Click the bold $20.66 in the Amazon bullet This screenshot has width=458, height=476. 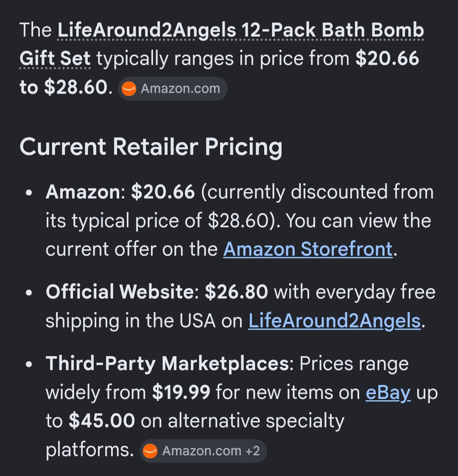pos(163,192)
